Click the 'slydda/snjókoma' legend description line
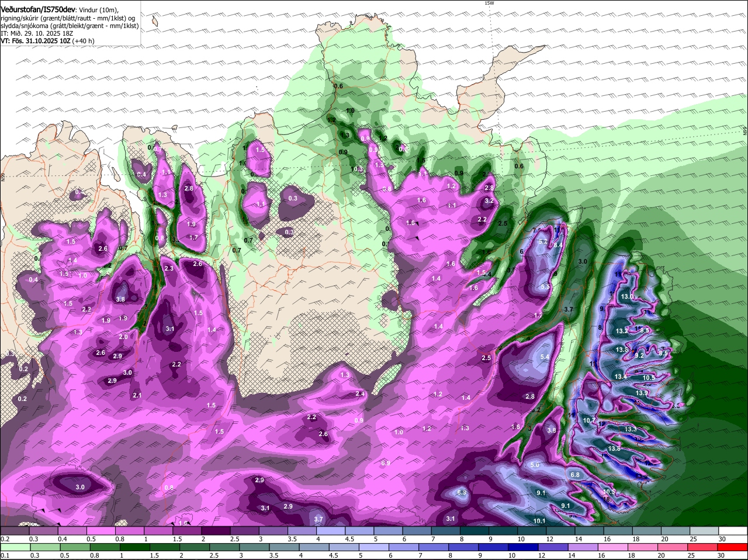Screen dimensions: 748x560 [70, 26]
